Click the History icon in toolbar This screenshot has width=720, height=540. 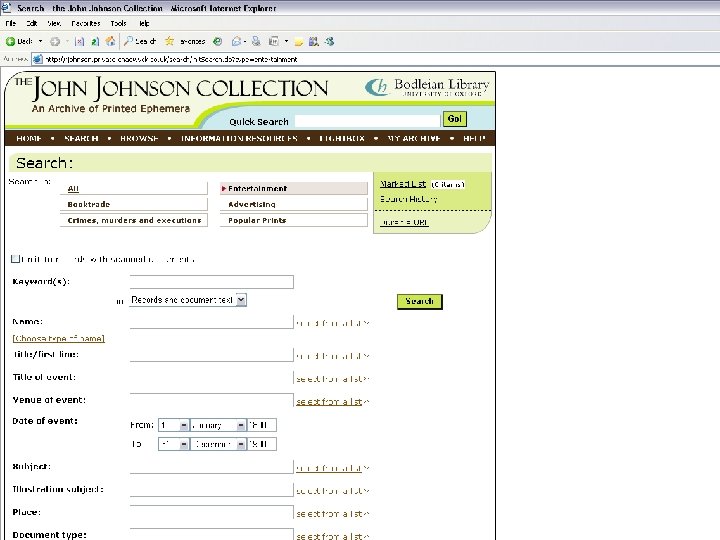point(217,41)
